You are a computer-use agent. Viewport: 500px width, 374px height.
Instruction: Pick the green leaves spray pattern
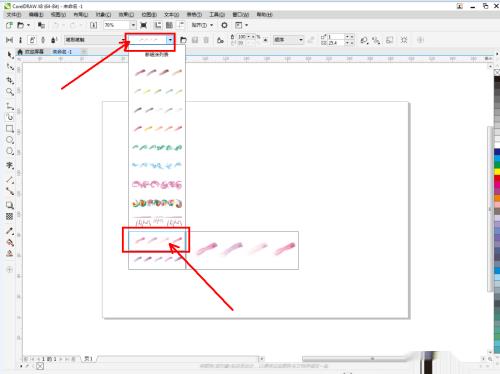coord(157,147)
